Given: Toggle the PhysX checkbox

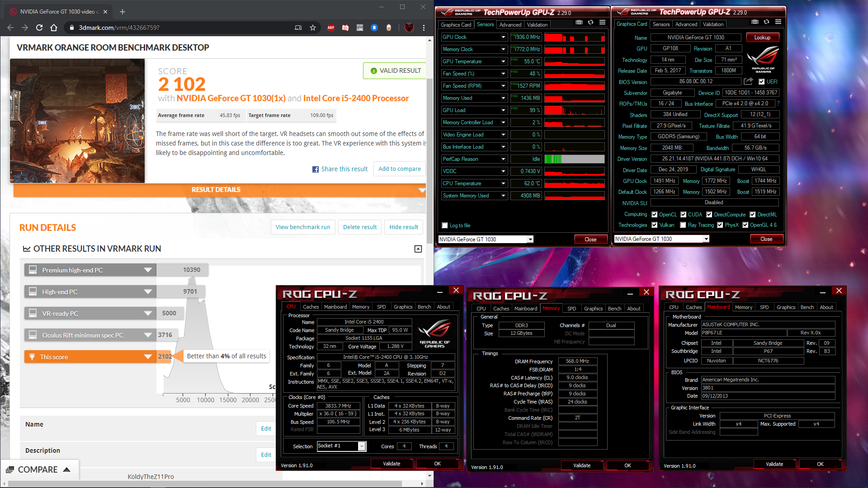Looking at the screenshot, I should point(720,225).
